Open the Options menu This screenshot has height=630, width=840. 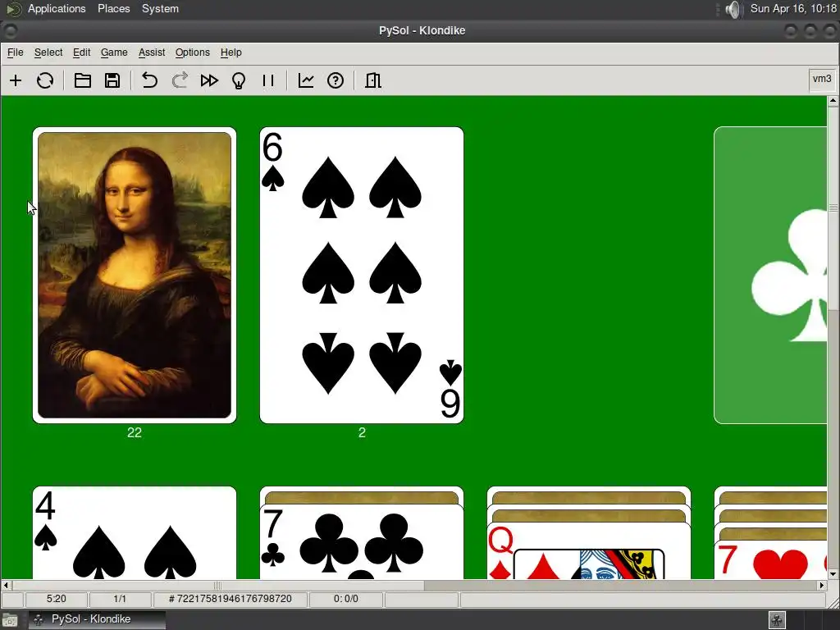[192, 52]
